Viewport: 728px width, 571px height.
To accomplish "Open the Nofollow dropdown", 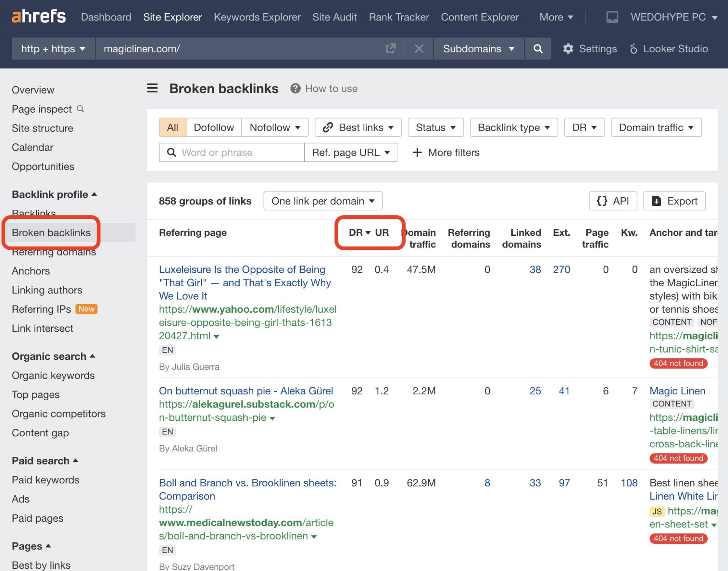I will pos(275,127).
